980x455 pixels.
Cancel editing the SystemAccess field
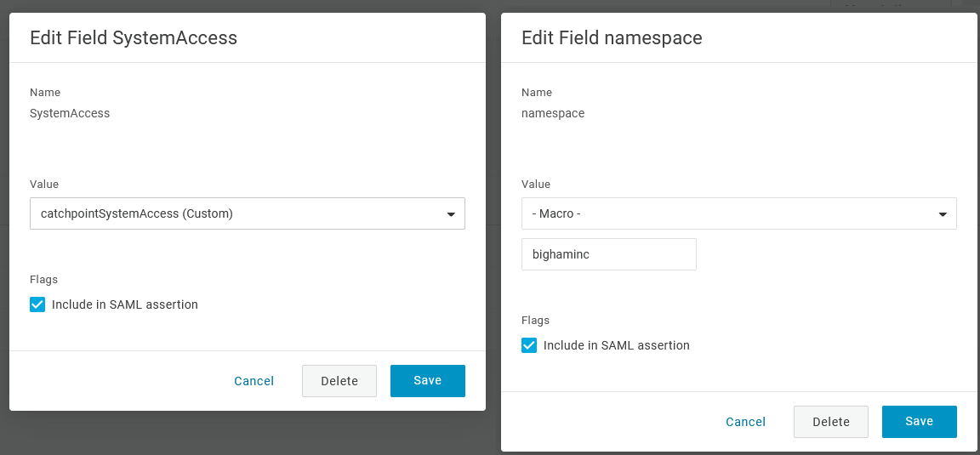click(x=254, y=381)
